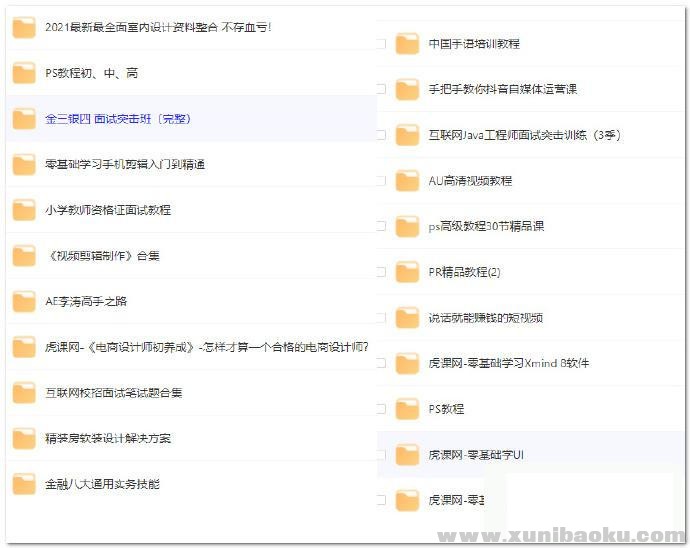The width and height of the screenshot is (690, 548).
Task: Click the folder icon beside 中国手语培训教程
Action: pos(407,44)
